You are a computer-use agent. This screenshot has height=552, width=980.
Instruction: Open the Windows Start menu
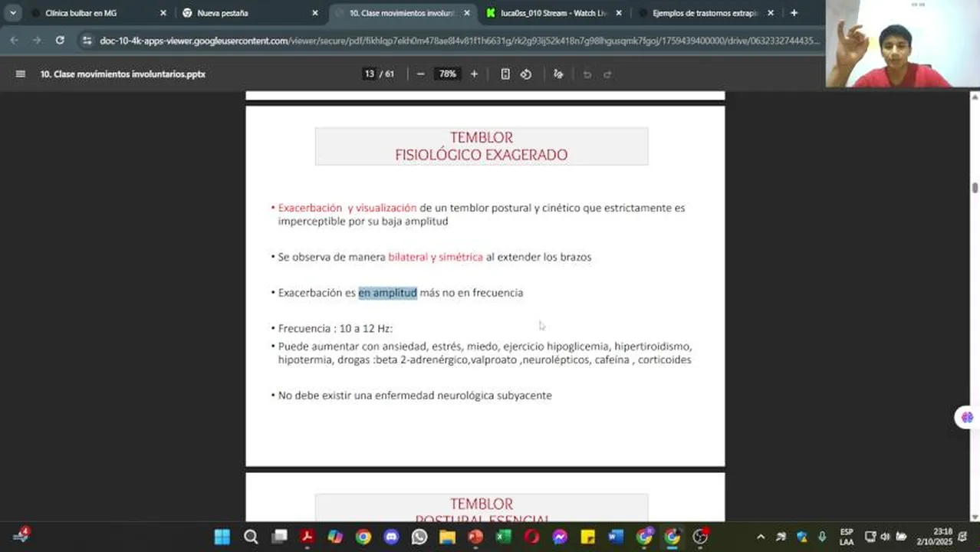point(222,537)
